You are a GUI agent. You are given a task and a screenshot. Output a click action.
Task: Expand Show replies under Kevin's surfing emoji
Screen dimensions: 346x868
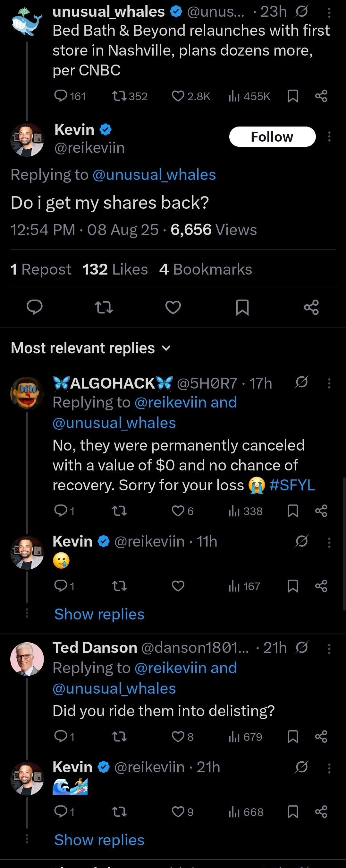coord(99,840)
